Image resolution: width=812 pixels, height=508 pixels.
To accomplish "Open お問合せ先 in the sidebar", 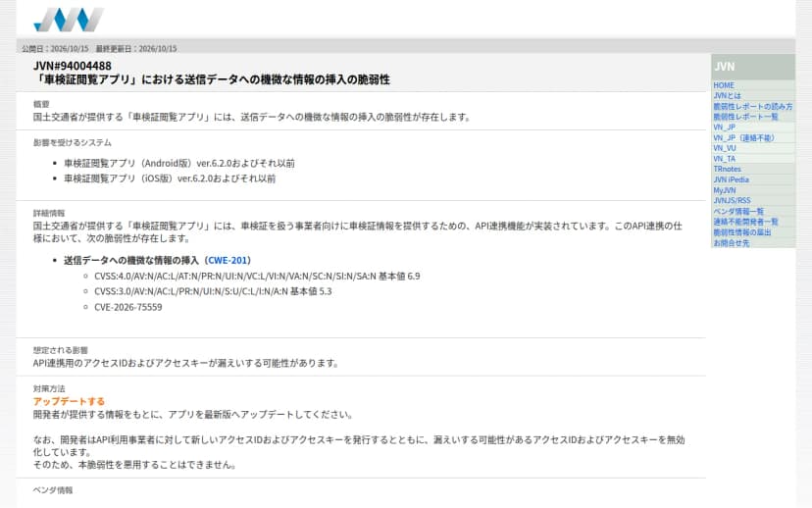I will coord(732,243).
